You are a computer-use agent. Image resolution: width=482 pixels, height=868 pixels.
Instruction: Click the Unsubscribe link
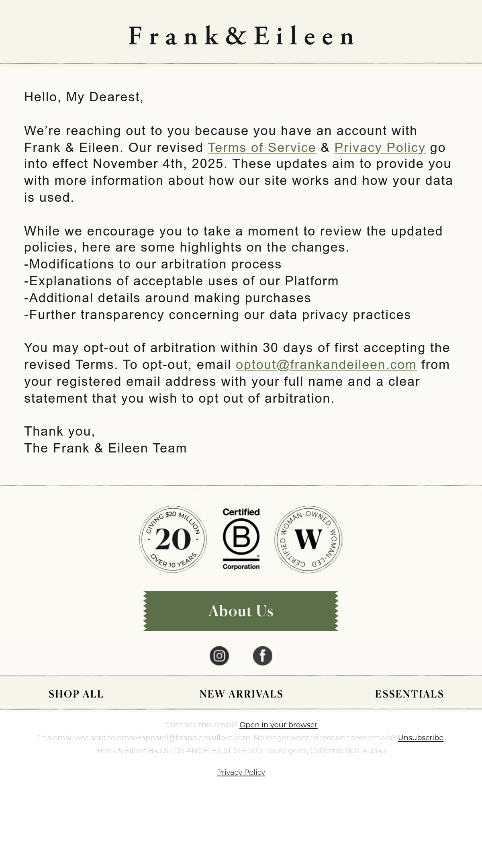pos(421,737)
